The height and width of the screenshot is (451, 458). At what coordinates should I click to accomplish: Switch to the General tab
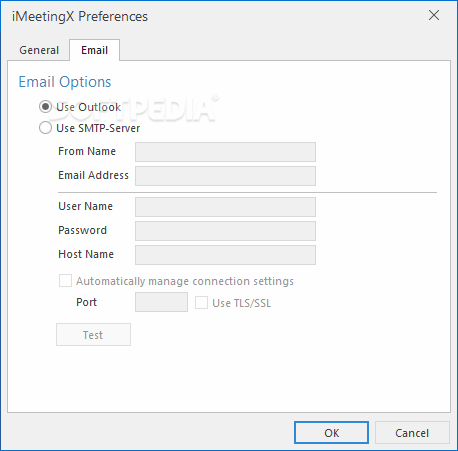[x=39, y=50]
